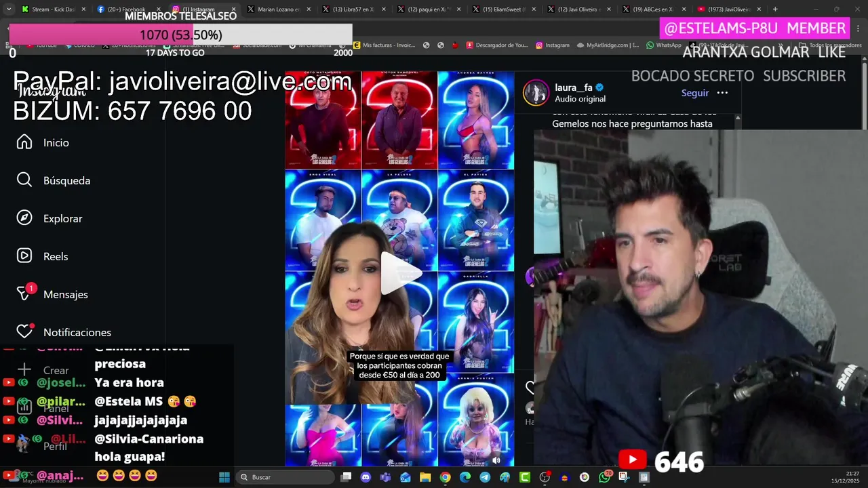This screenshot has width=868, height=488.
Task: Close the Instagram browser tab
Action: (233, 9)
